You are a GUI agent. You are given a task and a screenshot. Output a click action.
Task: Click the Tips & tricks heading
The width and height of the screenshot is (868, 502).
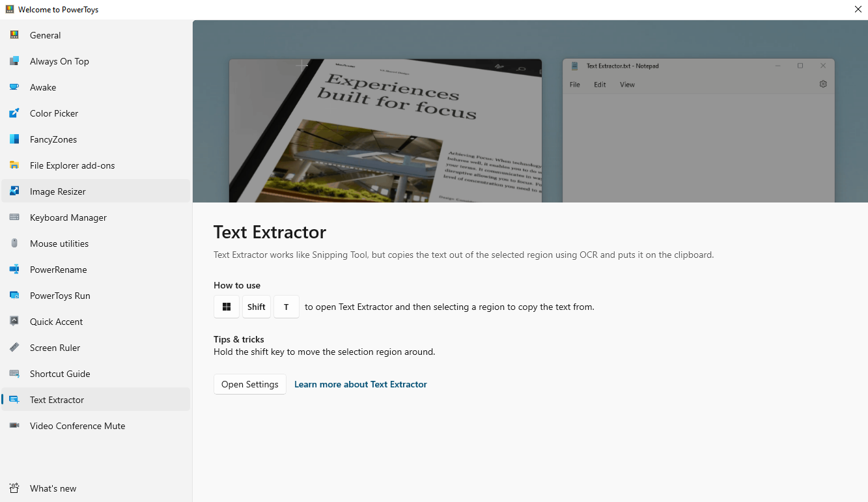pos(239,339)
